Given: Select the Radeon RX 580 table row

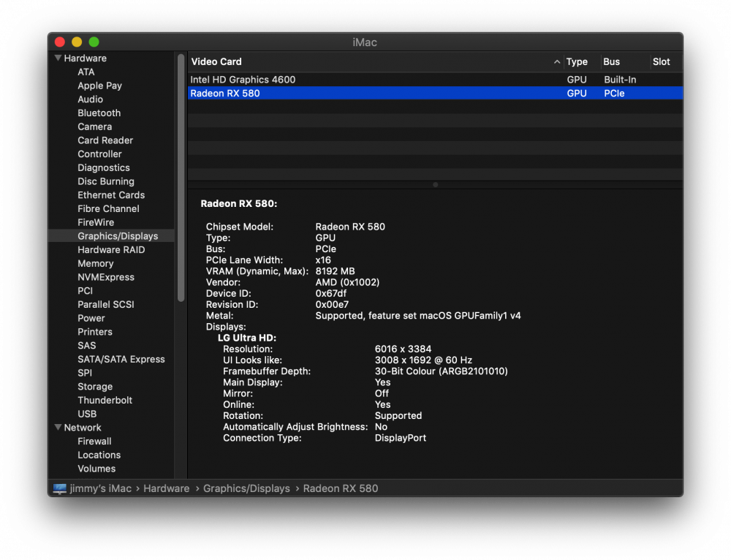Looking at the screenshot, I should click(x=436, y=94).
